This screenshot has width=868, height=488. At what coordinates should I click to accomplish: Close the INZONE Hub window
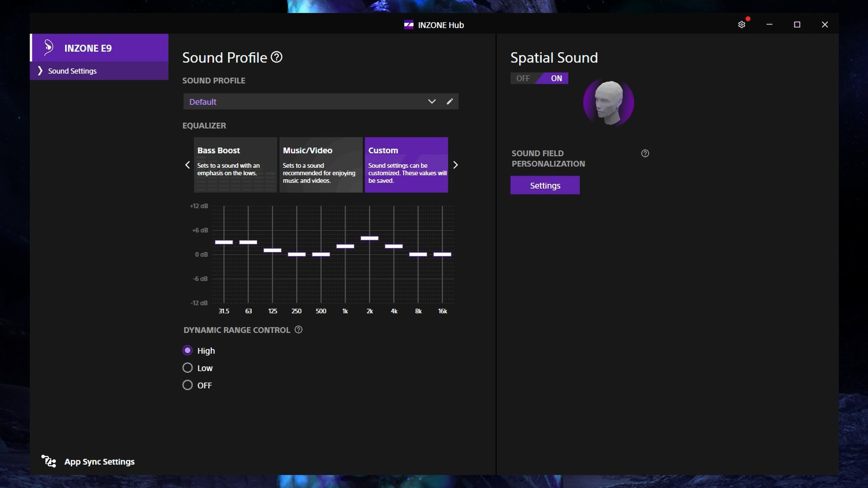[825, 24]
